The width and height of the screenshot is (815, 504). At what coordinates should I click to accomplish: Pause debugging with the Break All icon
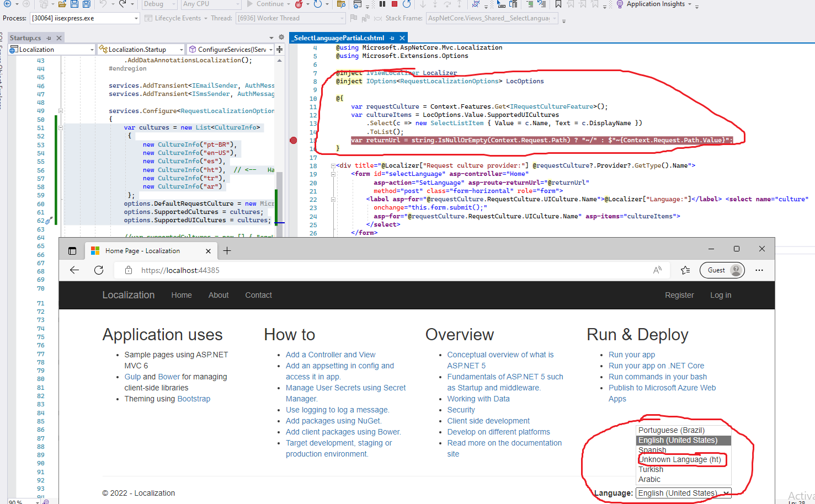382,4
